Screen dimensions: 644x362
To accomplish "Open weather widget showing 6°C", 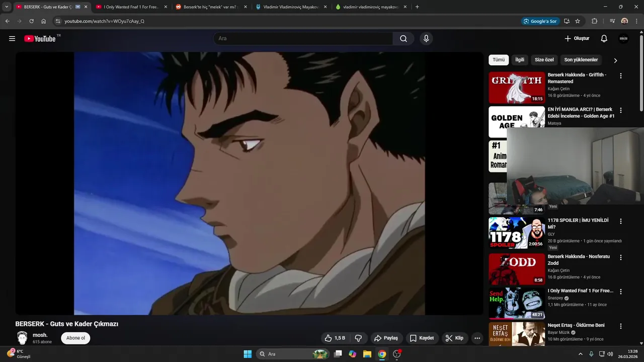I will 18,353.
